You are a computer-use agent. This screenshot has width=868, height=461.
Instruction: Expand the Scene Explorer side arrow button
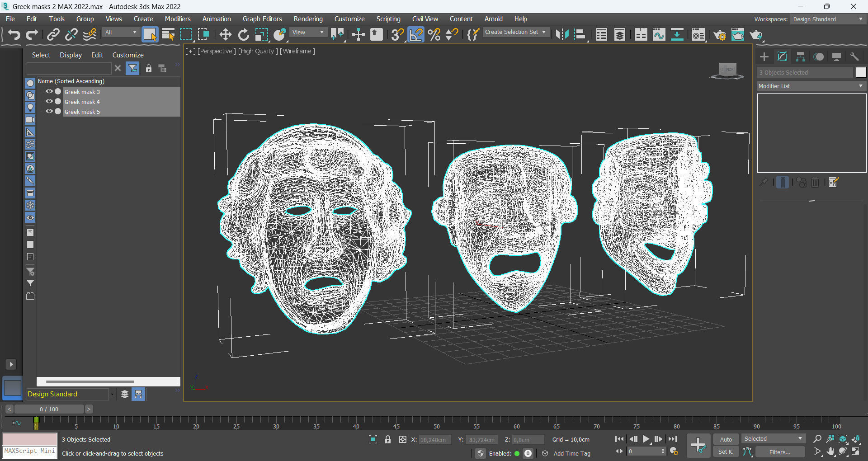(11, 364)
